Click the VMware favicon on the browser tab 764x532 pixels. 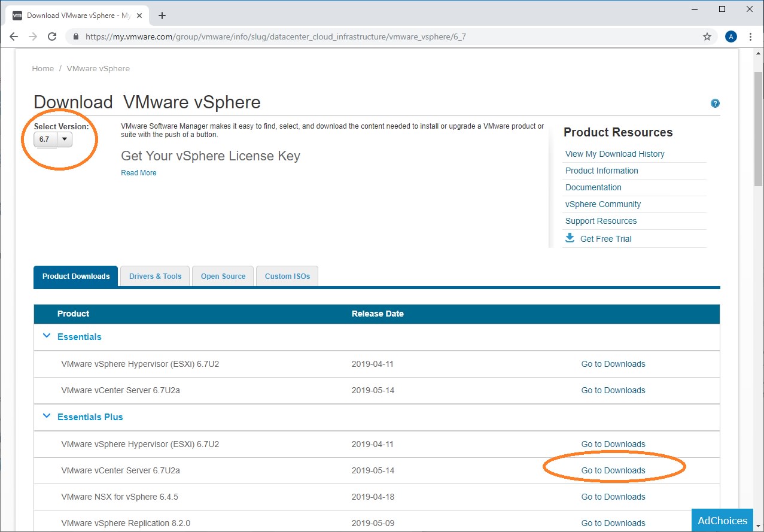pyautogui.click(x=17, y=16)
